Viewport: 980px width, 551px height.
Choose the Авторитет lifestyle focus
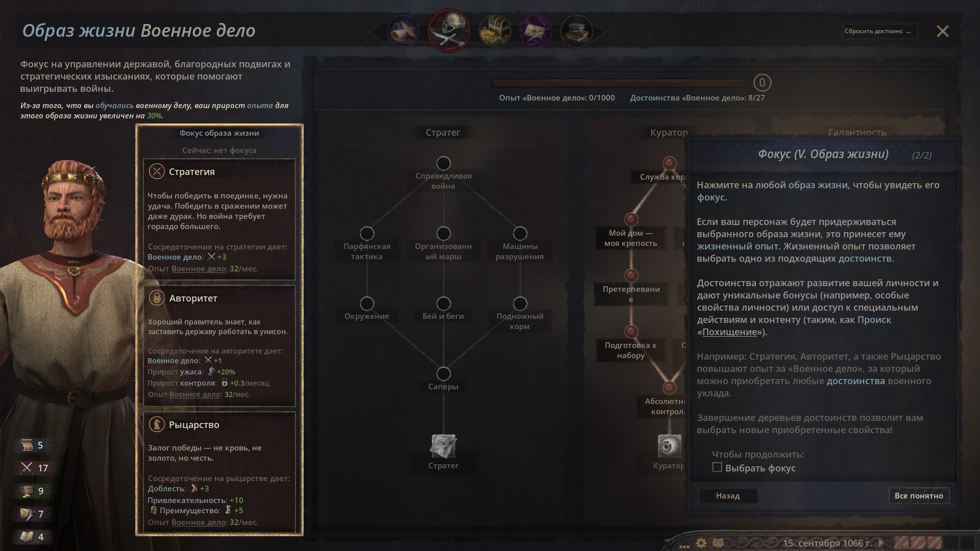219,345
